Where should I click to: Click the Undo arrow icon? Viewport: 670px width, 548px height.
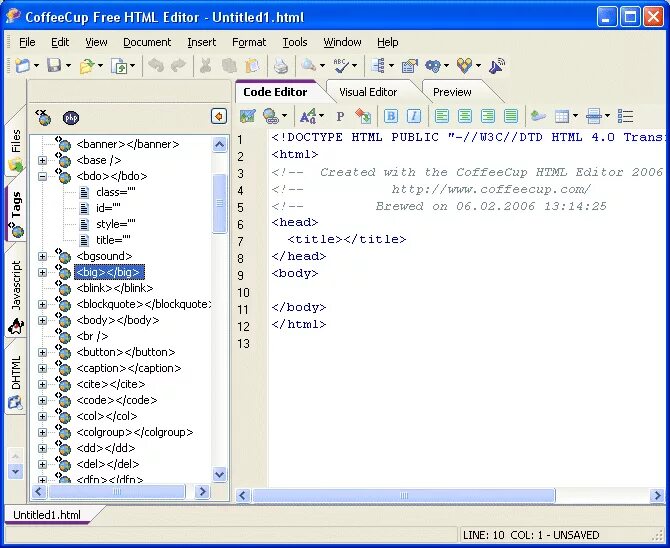(156, 66)
